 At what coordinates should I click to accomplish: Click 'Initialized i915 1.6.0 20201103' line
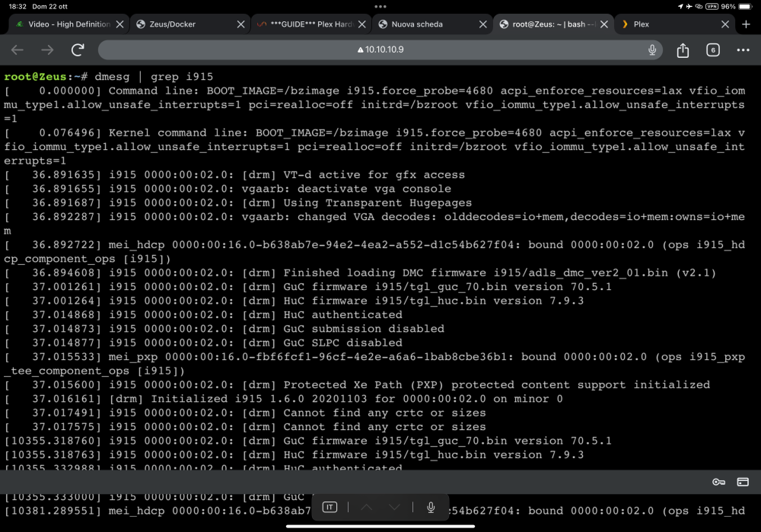[x=283, y=399]
